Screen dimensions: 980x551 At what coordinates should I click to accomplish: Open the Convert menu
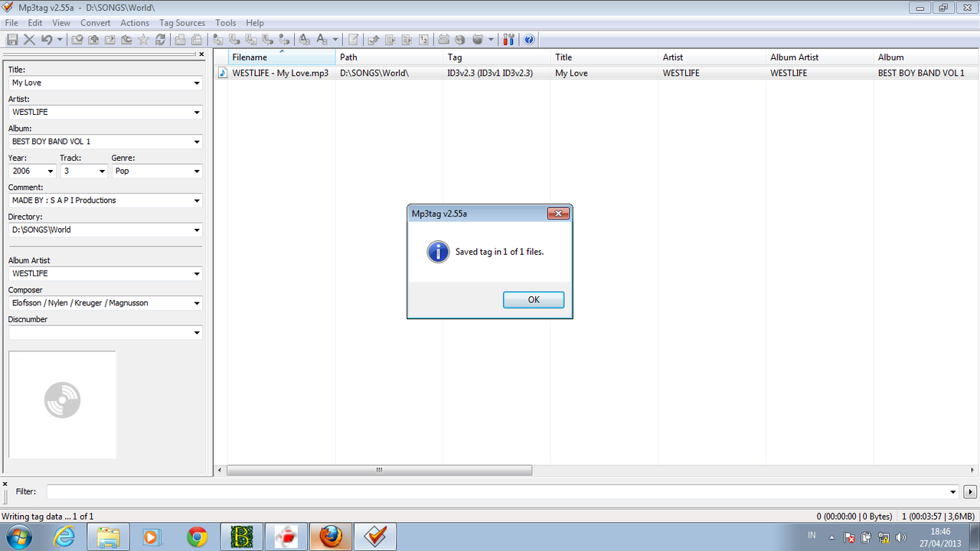click(x=96, y=23)
